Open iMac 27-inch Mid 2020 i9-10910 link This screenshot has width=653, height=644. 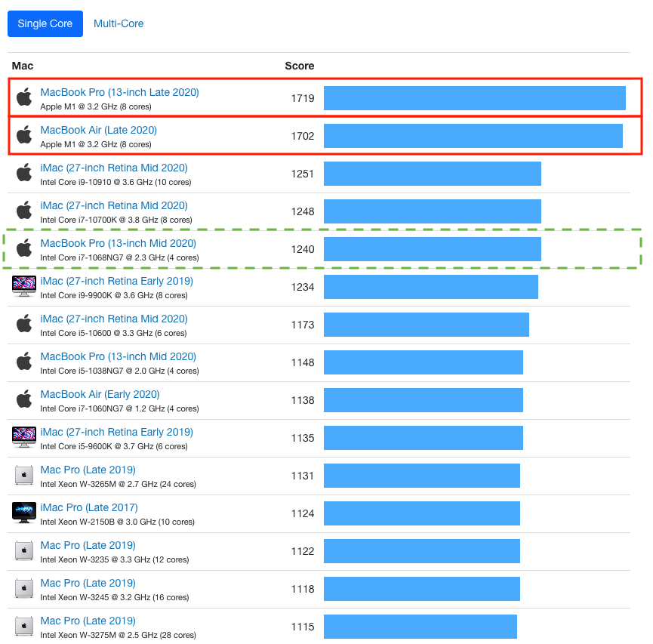point(114,168)
